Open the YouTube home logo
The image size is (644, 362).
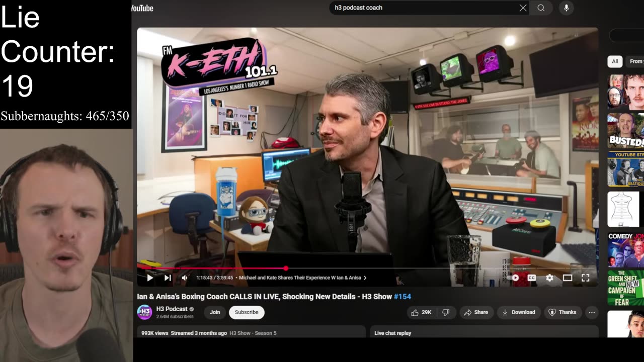tap(142, 8)
